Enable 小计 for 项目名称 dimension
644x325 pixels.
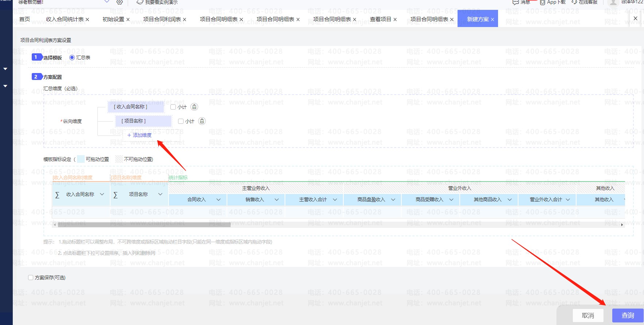pyautogui.click(x=181, y=121)
